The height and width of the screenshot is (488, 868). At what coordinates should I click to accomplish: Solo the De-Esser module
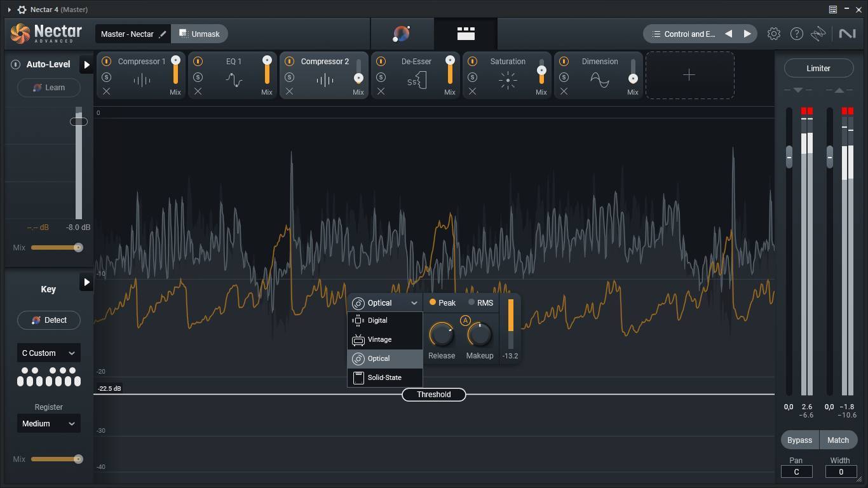tap(381, 77)
